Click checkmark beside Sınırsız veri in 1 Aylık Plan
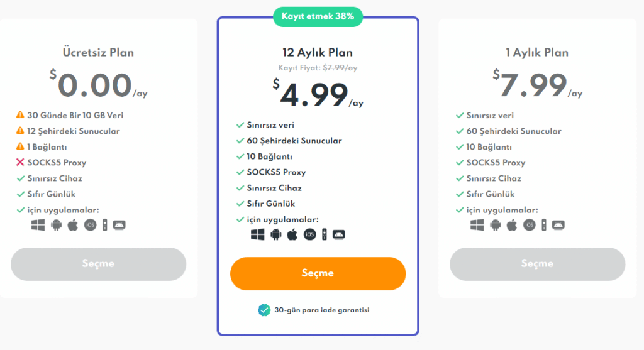Screen dimensions: 644x350 (x=460, y=115)
